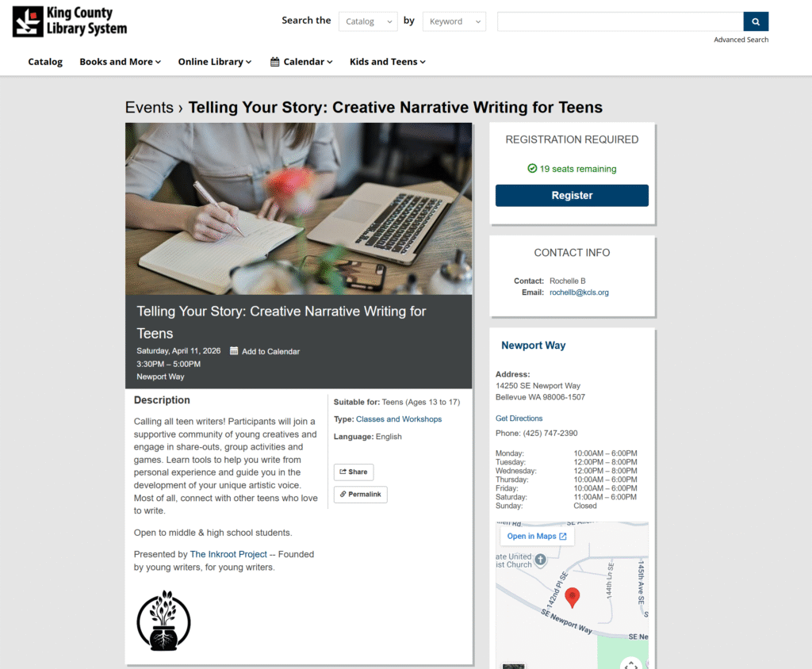This screenshot has width=812, height=669.
Task: Expand the Online Library menu
Action: click(215, 62)
